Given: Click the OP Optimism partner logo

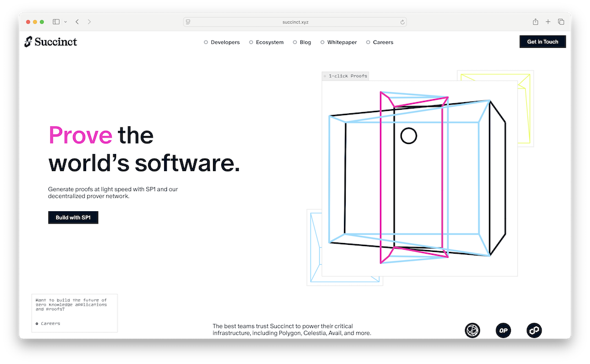Looking at the screenshot, I should click(503, 330).
